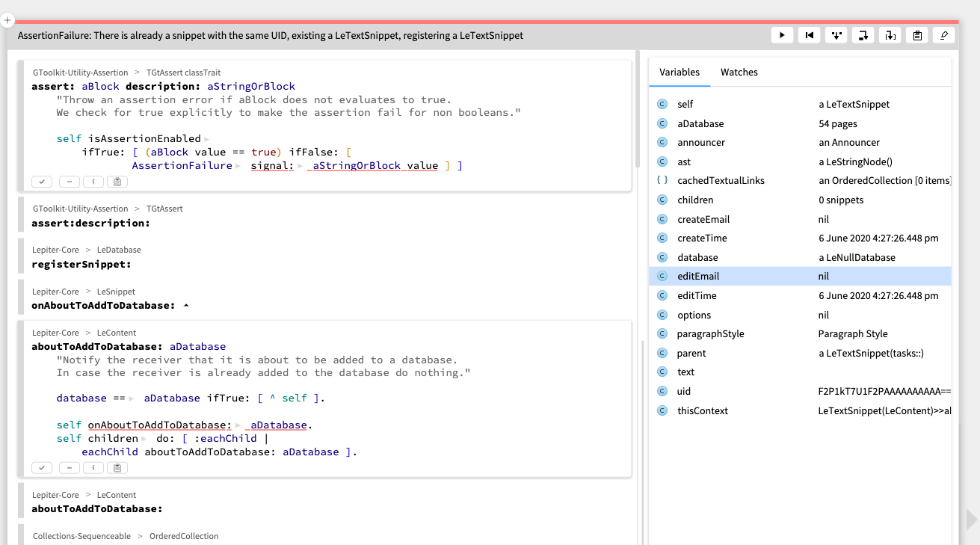
Task: Click the braces icon beside cachedTextualLinks
Action: pyautogui.click(x=662, y=180)
